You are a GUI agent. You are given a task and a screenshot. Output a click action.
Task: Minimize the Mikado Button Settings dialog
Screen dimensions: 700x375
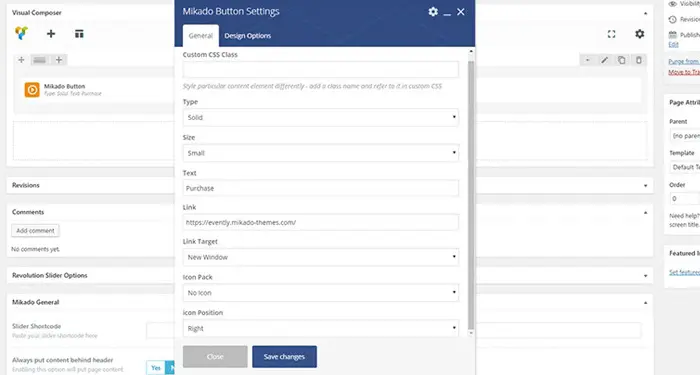(447, 15)
